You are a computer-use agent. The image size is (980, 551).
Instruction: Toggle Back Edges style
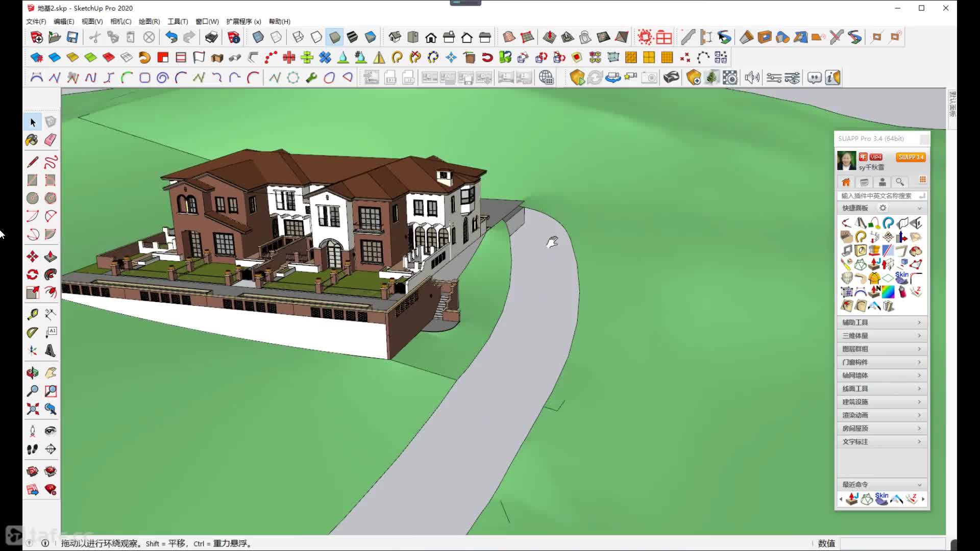(276, 37)
